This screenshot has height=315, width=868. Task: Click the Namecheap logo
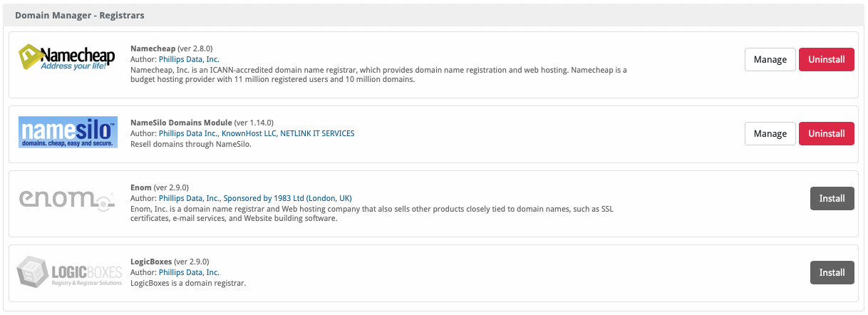[x=67, y=60]
